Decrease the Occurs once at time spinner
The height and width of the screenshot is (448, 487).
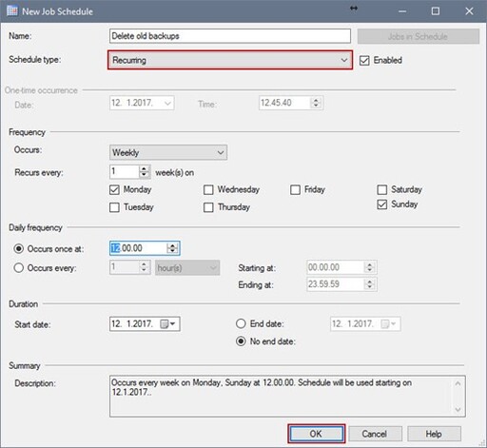pyautogui.click(x=172, y=251)
